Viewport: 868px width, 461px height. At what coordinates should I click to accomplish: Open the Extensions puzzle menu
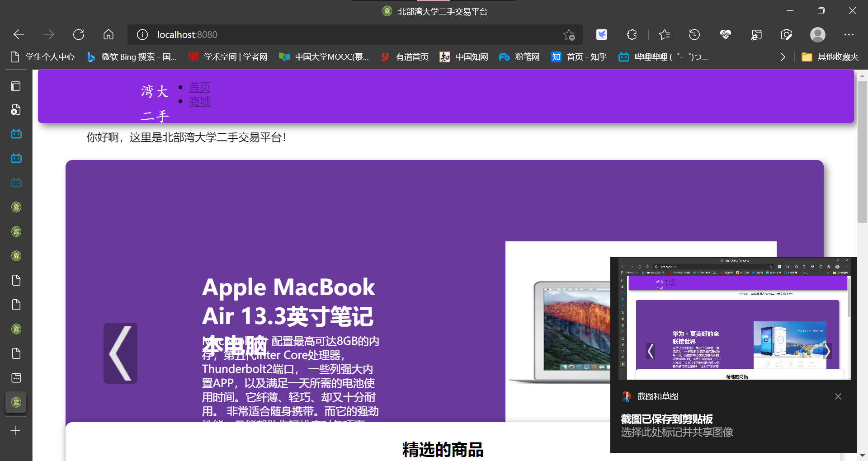tap(632, 34)
